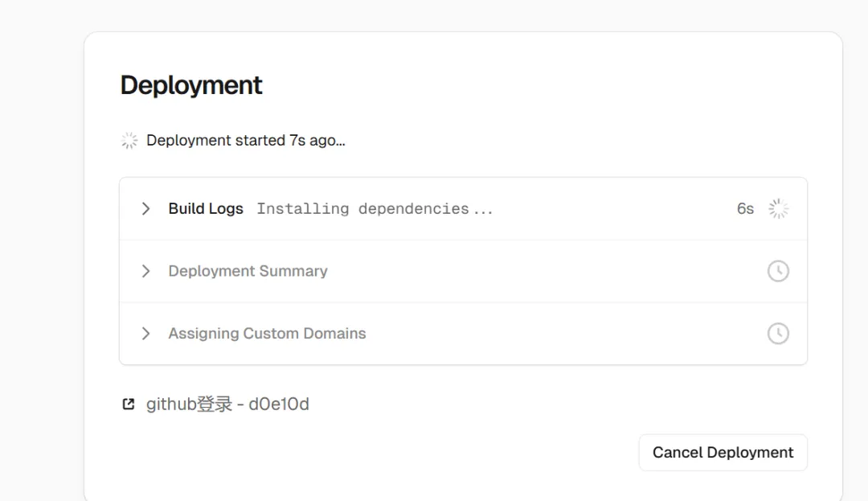Click the Deployment heading
The image size is (868, 501).
[x=191, y=85]
